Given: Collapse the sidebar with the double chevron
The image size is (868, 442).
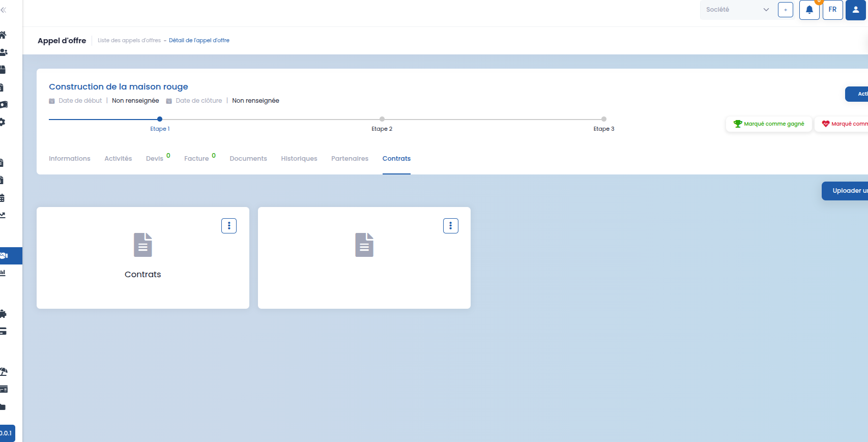Looking at the screenshot, I should click(4, 10).
